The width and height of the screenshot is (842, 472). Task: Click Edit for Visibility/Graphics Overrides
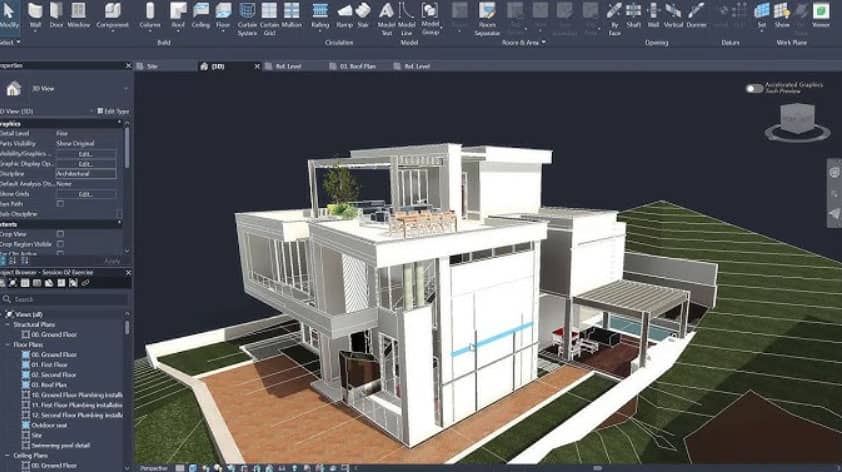click(86, 154)
